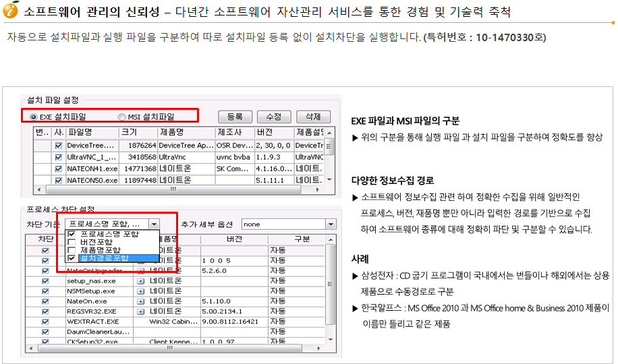Enable the 제품명포함 option in the list

click(x=72, y=250)
